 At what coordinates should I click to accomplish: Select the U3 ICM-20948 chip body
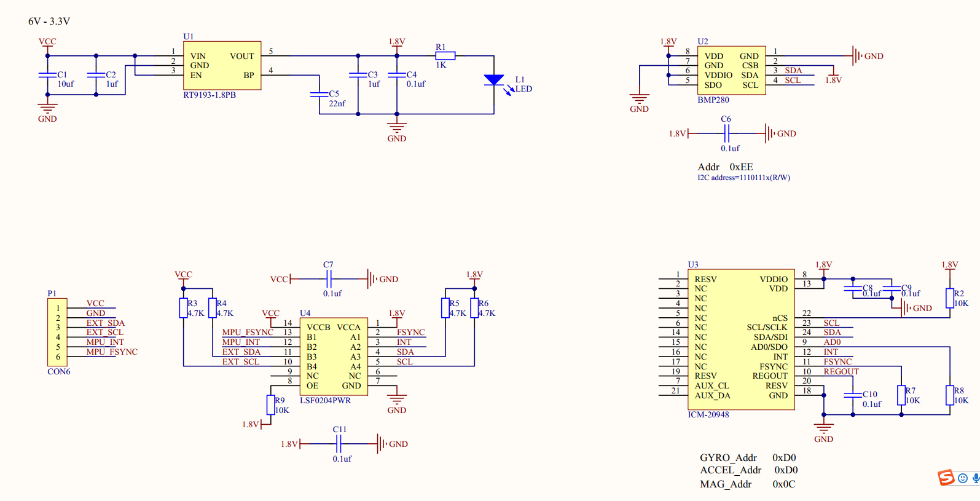pos(741,339)
